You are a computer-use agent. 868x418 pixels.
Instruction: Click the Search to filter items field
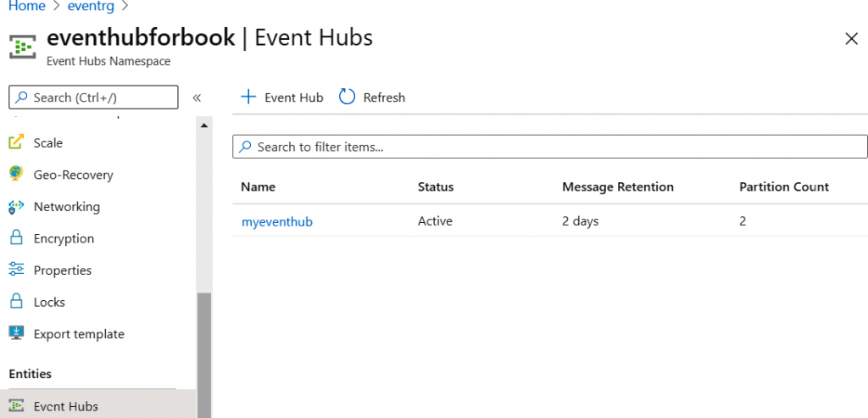[x=551, y=147]
